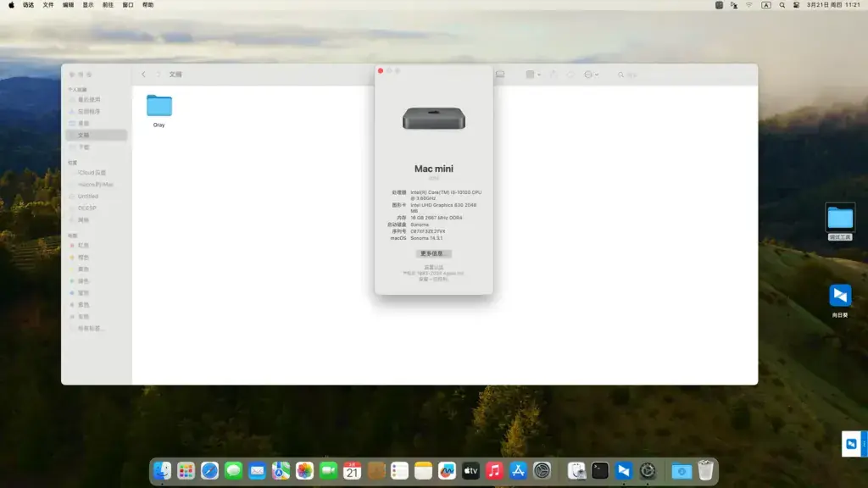The height and width of the screenshot is (488, 868).
Task: Close the About This Mac window
Action: [381, 71]
